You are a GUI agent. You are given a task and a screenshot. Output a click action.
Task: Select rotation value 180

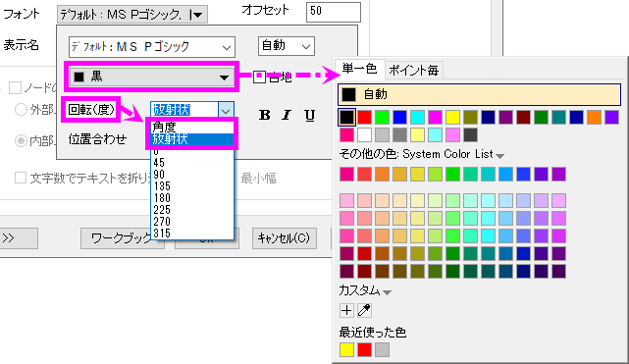coord(191,198)
